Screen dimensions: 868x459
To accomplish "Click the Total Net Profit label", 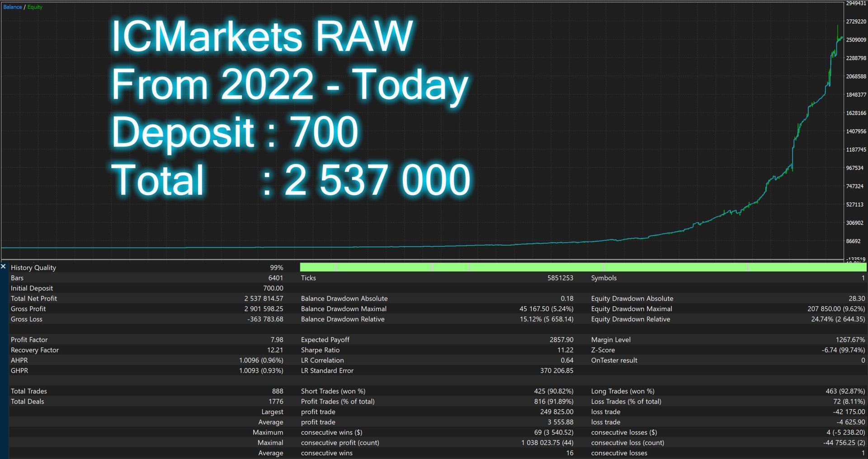I will [x=34, y=299].
